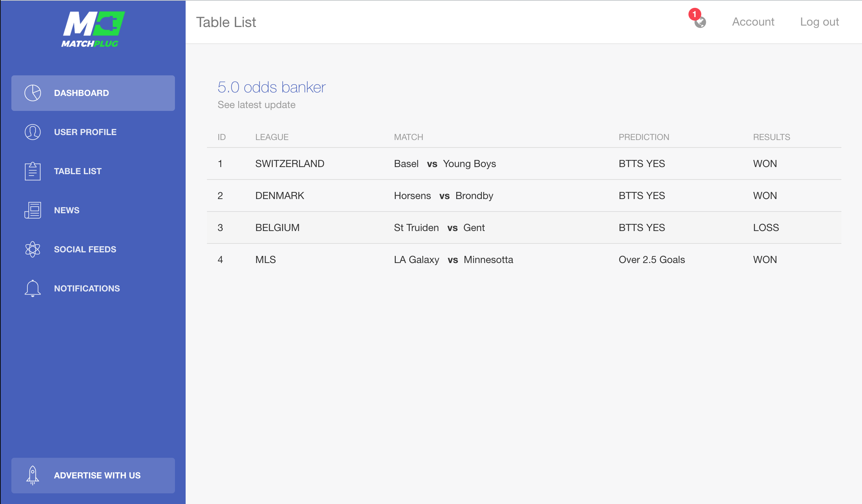Click the News newspaper icon
Screen dimensions: 862x504
(x=33, y=210)
